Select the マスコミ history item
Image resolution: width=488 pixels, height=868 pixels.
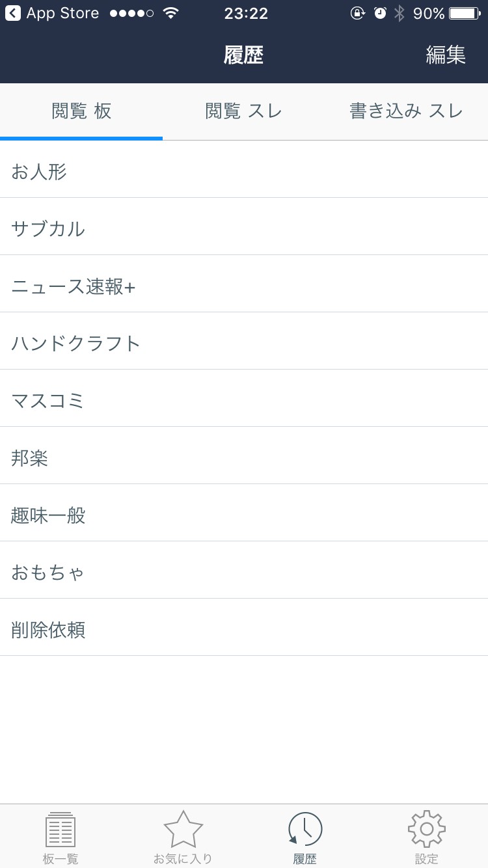click(x=244, y=401)
